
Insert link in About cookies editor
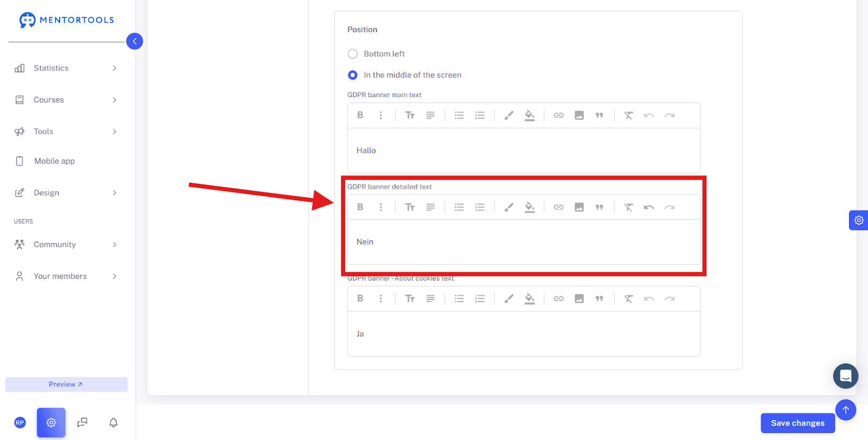559,298
